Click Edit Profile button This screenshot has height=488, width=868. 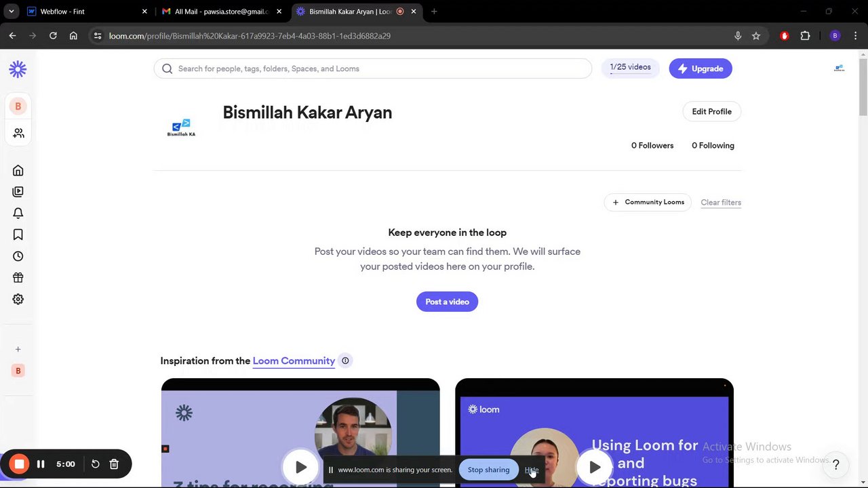712,112
